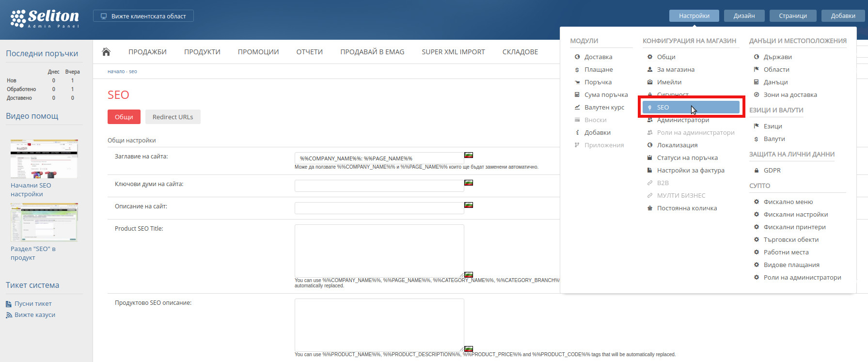Click the Вижте клиентската област button
Image resolution: width=868 pixels, height=362 pixels.
click(143, 16)
